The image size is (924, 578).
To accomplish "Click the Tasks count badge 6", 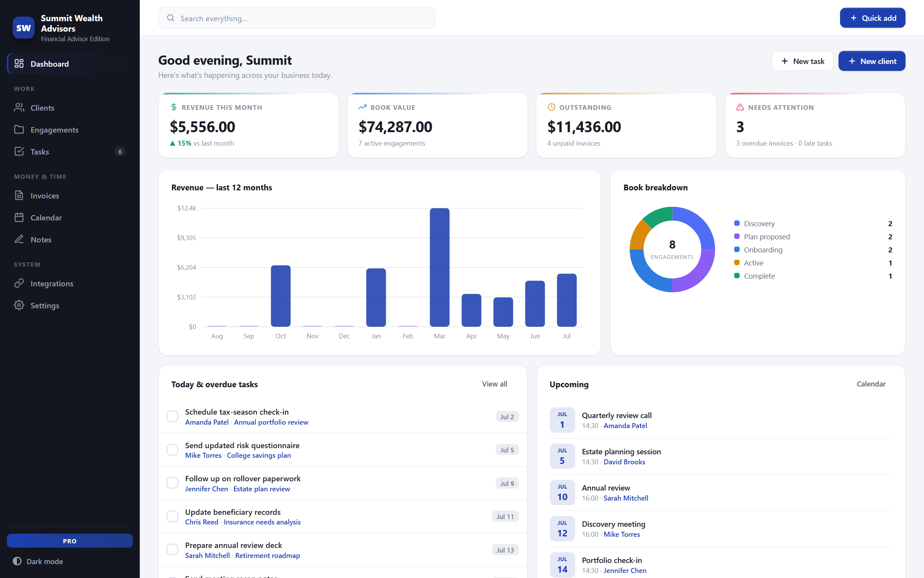I will coord(120,151).
